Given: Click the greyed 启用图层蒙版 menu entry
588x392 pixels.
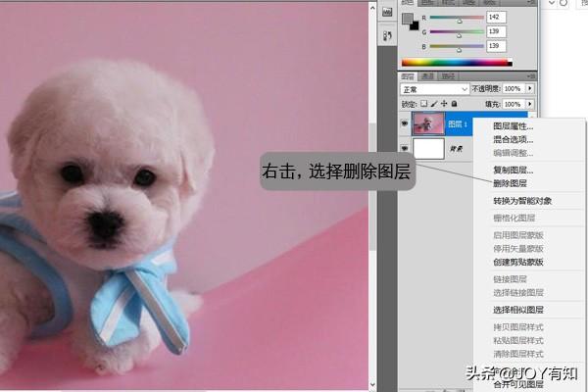Looking at the screenshot, I should pos(518,235).
